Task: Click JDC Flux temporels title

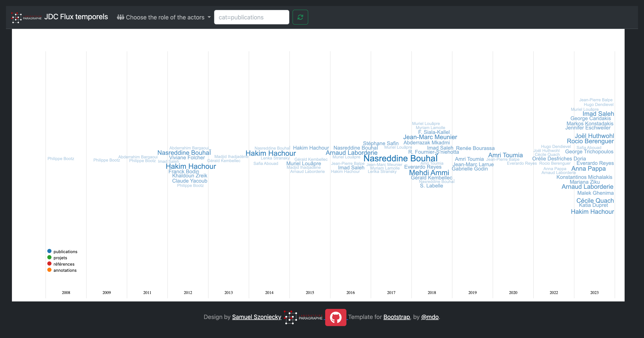Action: pos(76,17)
